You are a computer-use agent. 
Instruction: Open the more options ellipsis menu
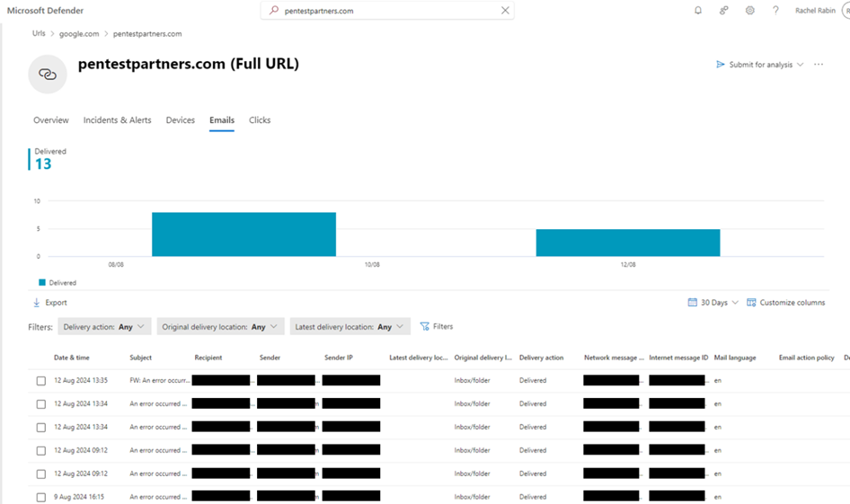819,65
